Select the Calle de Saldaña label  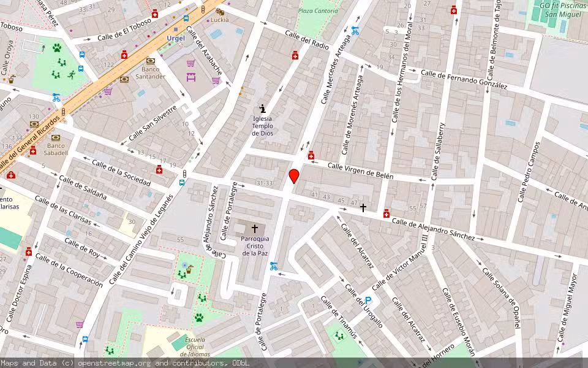coord(83,187)
